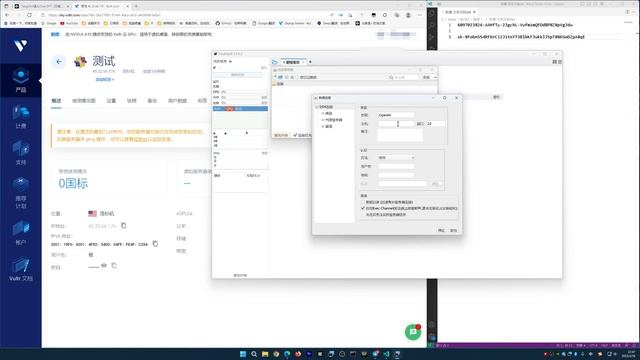The height and width of the screenshot is (360, 640).
Task: Open File Explorer from the taskbar
Action: pos(265,354)
